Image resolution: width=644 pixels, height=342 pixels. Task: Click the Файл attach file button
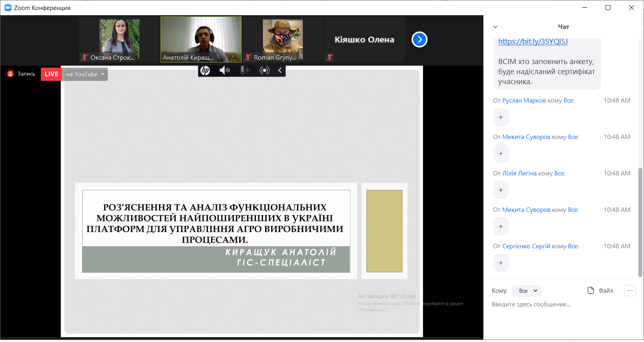pos(600,291)
